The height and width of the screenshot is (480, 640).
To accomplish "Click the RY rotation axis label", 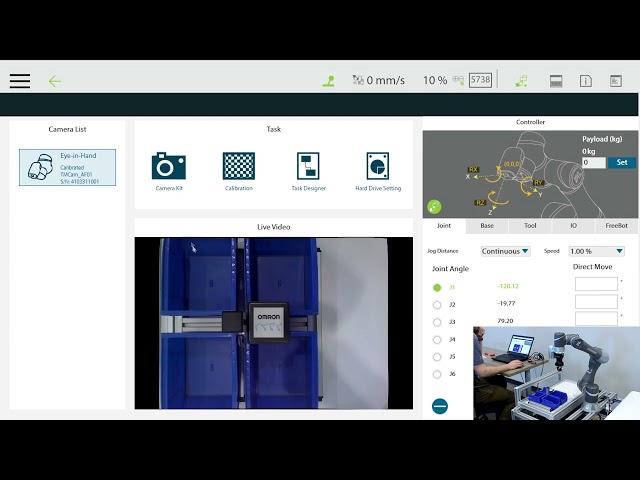I will coord(538,183).
